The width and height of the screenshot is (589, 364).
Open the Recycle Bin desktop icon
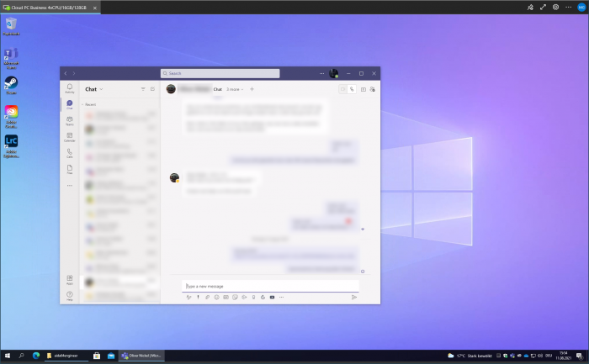tap(11, 26)
